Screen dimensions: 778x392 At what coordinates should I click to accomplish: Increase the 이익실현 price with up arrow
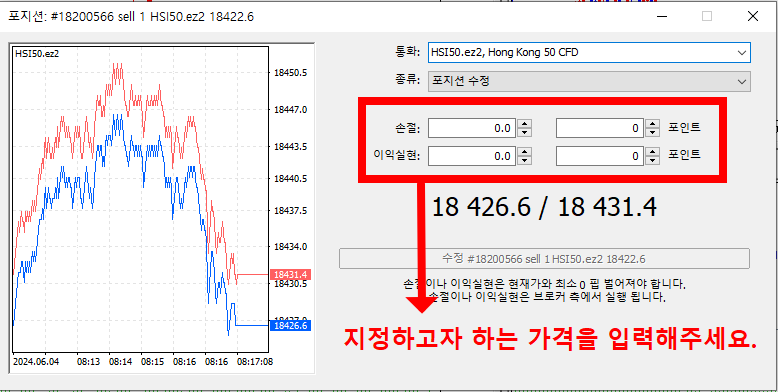[524, 151]
